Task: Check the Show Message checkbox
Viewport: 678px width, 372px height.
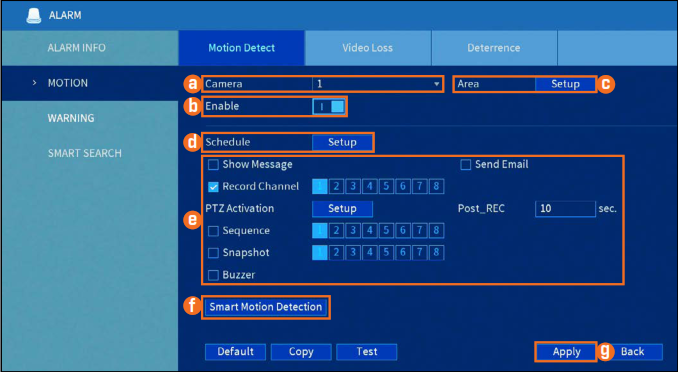Action: tap(213, 165)
